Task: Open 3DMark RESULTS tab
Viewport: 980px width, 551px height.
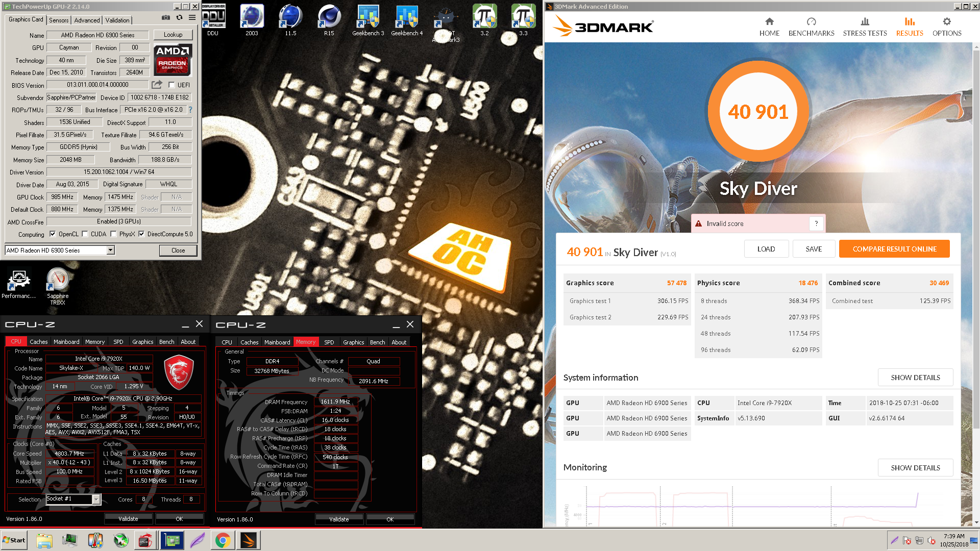Action: tap(910, 27)
